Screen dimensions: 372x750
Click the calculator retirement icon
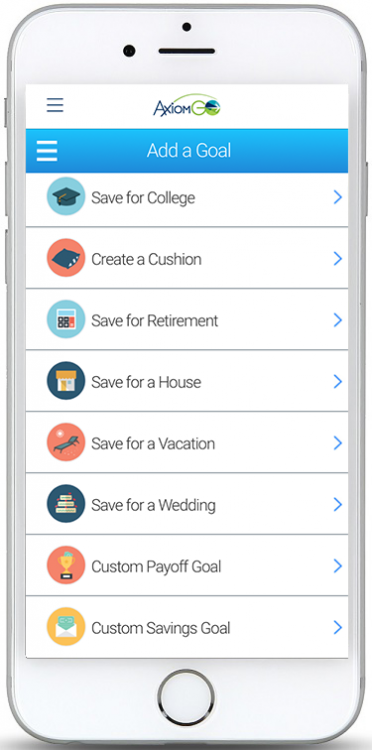[x=66, y=320]
